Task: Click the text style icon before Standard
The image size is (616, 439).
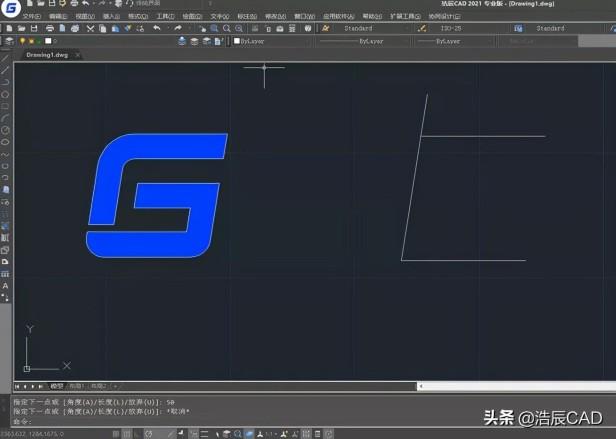Action: [x=325, y=28]
